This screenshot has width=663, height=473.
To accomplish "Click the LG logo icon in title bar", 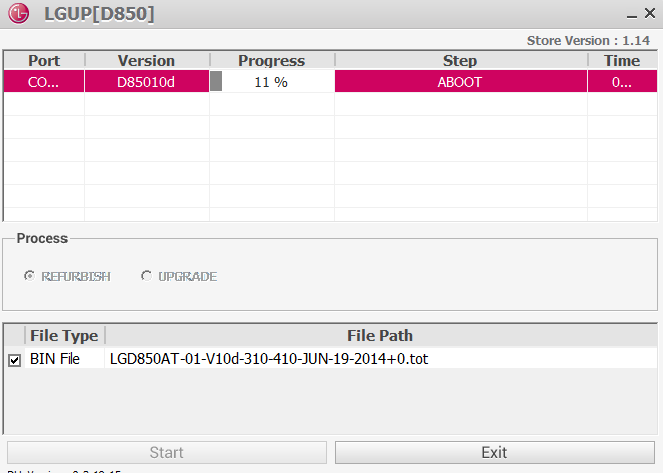I will click(18, 14).
